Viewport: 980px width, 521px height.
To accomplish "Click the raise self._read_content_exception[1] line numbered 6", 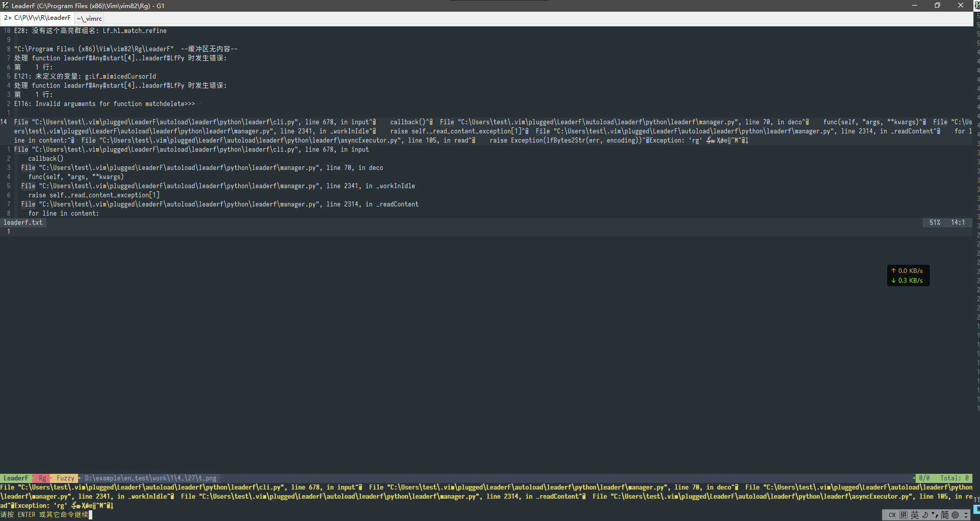I will [x=94, y=195].
